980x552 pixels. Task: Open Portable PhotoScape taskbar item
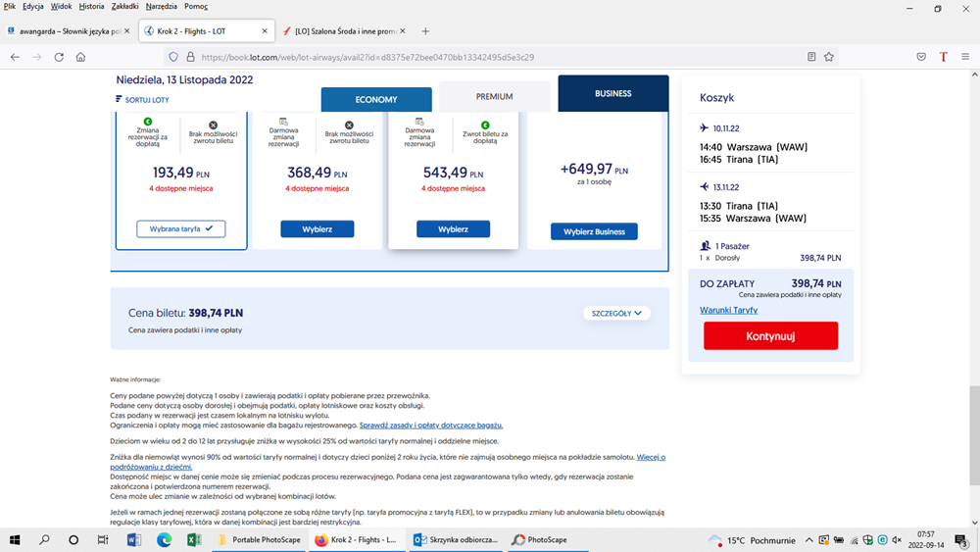coord(260,539)
